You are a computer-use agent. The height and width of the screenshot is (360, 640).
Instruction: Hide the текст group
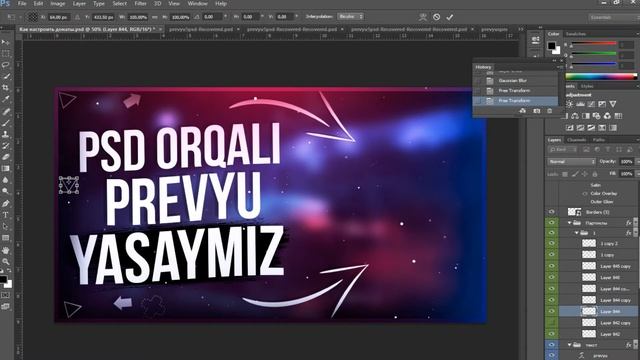click(x=551, y=345)
